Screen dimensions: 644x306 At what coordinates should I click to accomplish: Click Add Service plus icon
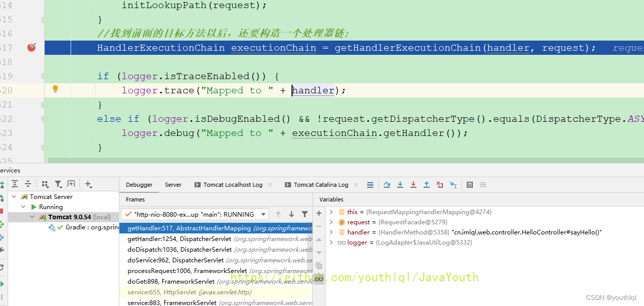[x=88, y=184]
